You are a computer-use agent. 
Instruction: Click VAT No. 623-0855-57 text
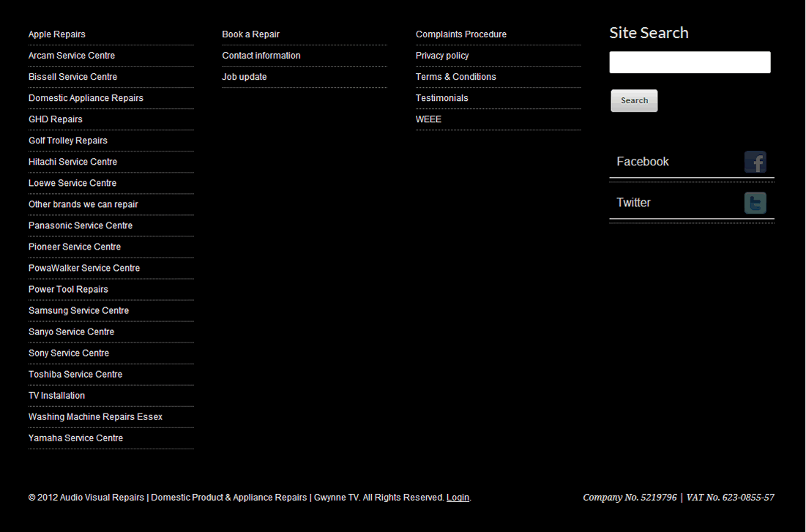point(730,498)
